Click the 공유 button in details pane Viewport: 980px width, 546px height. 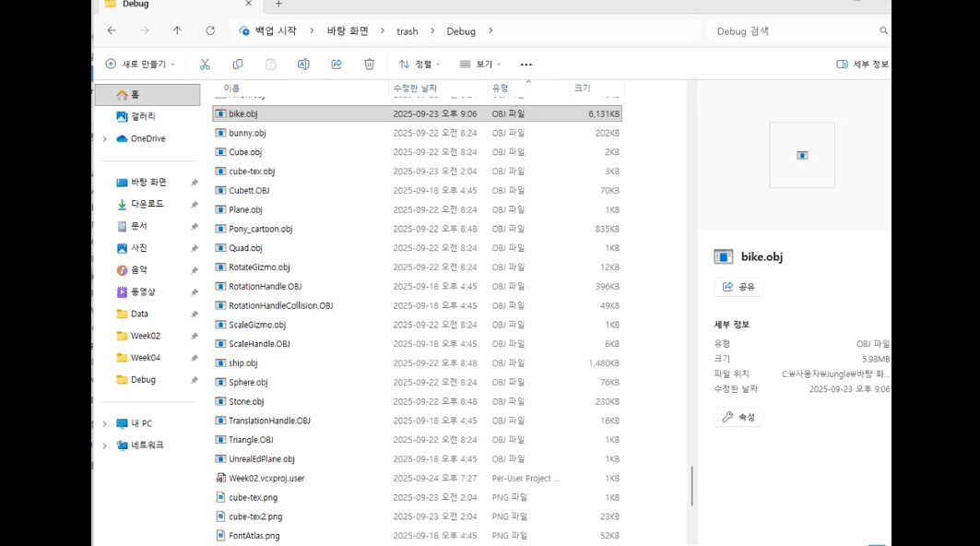coord(738,287)
